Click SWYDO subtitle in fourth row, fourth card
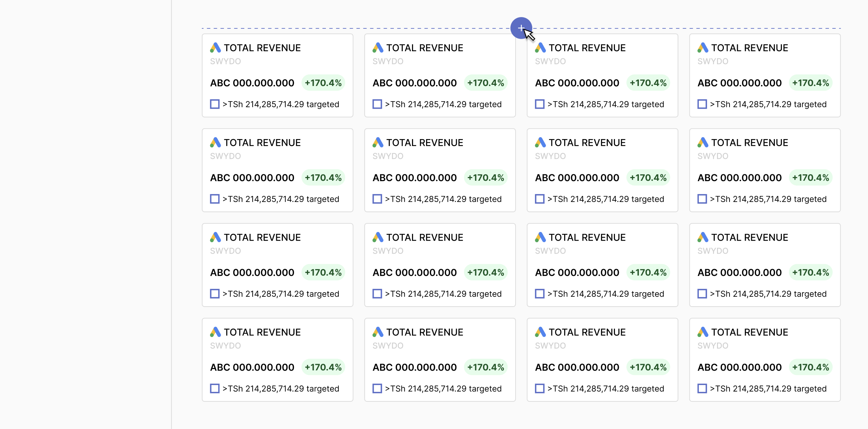Screen dimensions: 868x429 pyautogui.click(x=713, y=346)
